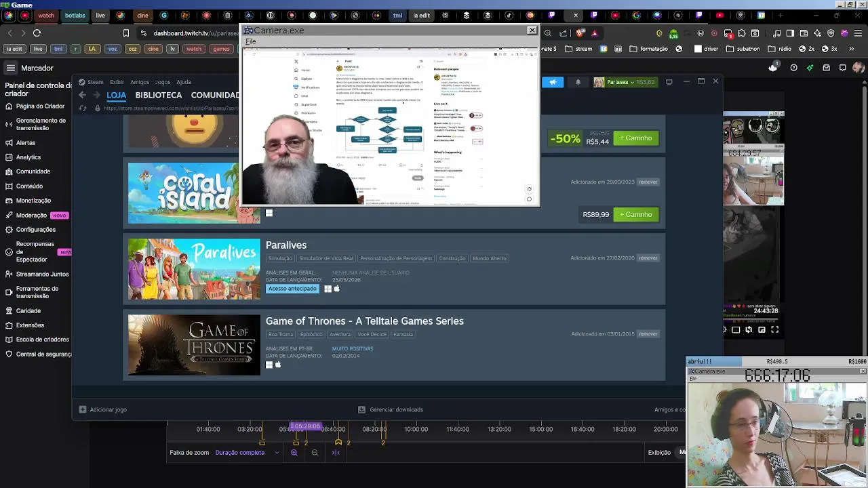Open the 'botlabs' browser tab group
The image size is (868, 488).
(x=75, y=15)
